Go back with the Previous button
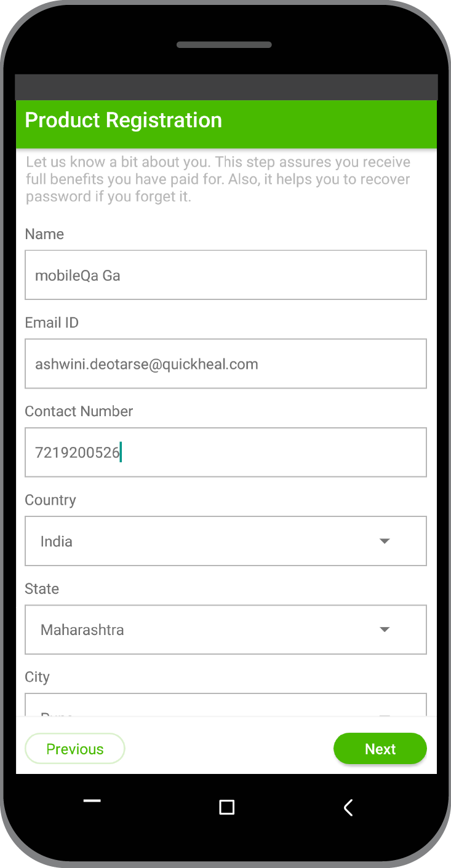 [x=75, y=749]
